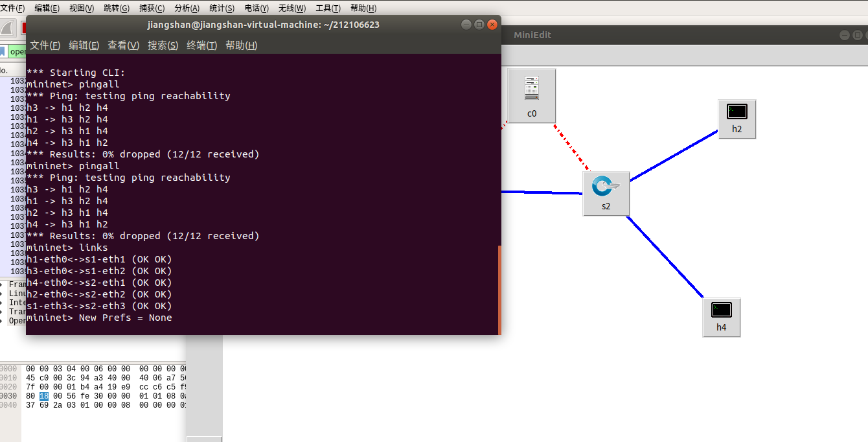Viewport: 868px width, 442px height.
Task: Click terminal line 's1-eth3<->s2-eth3 (OK OK)'
Action: [99, 306]
